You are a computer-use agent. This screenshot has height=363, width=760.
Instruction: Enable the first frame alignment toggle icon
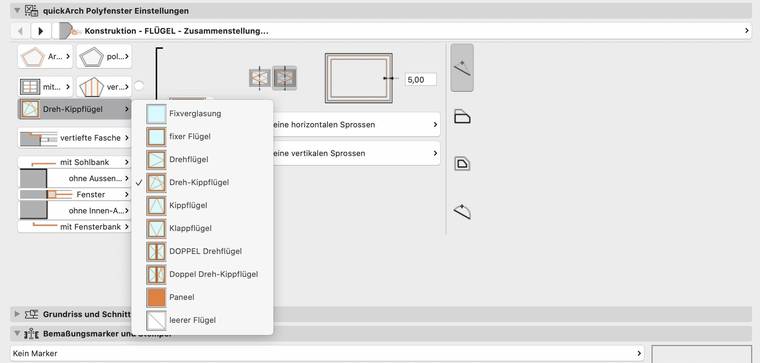(260, 78)
